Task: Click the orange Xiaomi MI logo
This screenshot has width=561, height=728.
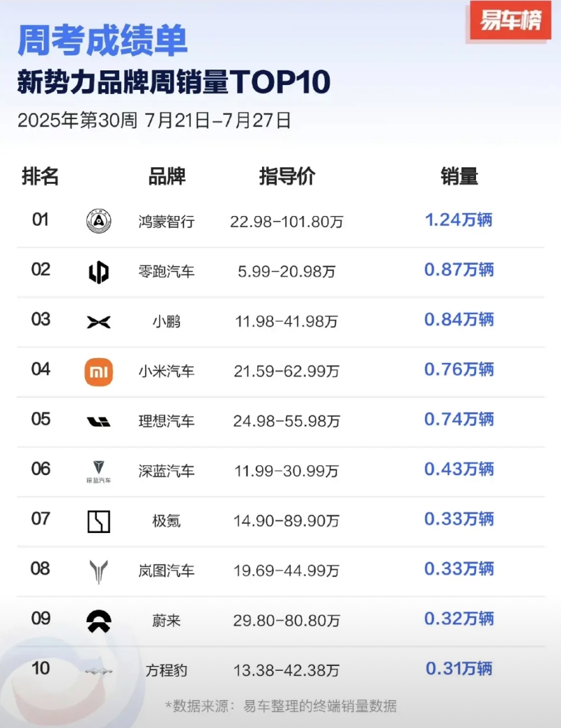Action: point(99,372)
